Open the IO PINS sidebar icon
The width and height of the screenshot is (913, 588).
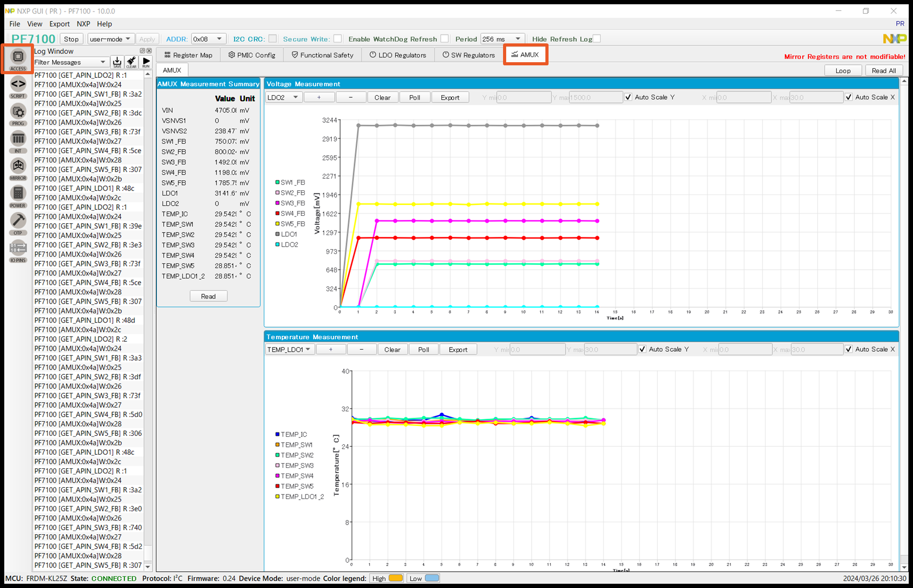[18, 250]
